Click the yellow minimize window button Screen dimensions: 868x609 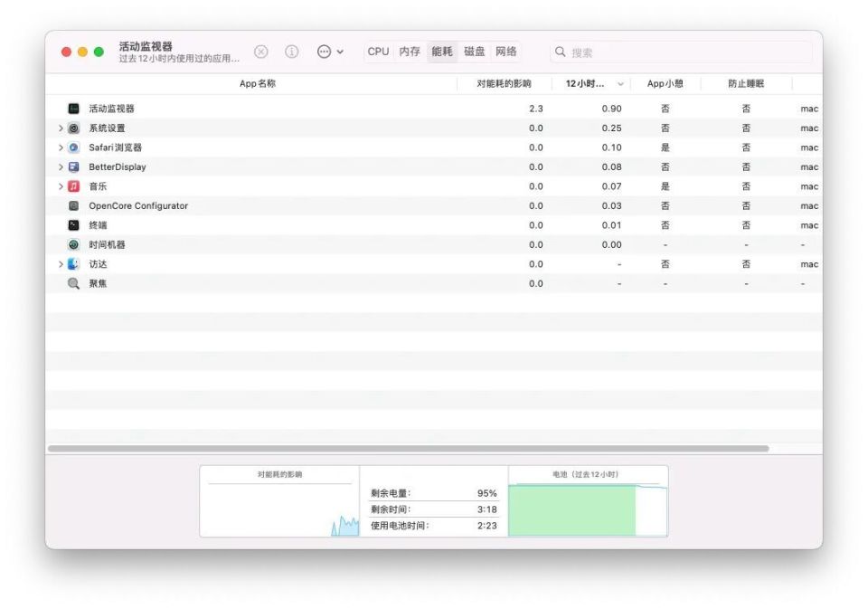82,52
